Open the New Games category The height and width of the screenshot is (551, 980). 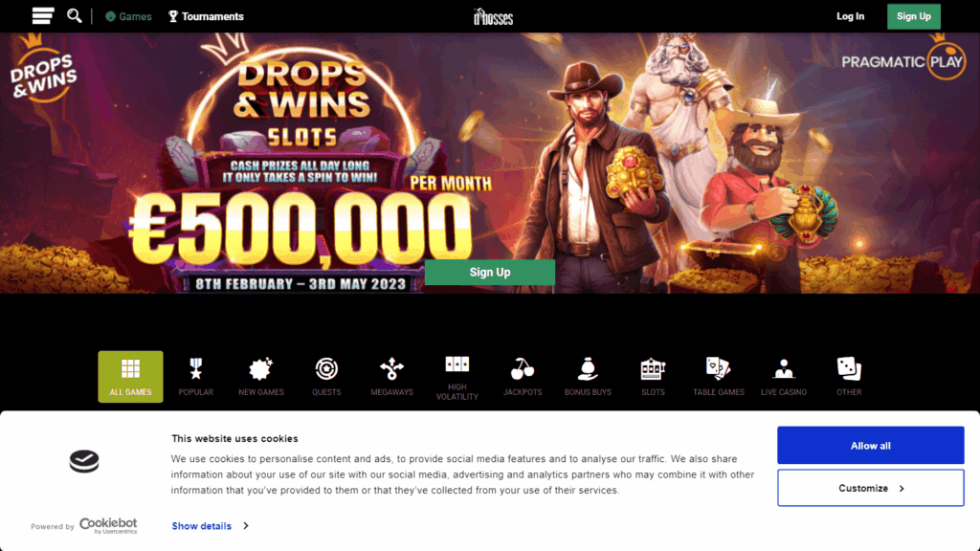click(x=261, y=377)
